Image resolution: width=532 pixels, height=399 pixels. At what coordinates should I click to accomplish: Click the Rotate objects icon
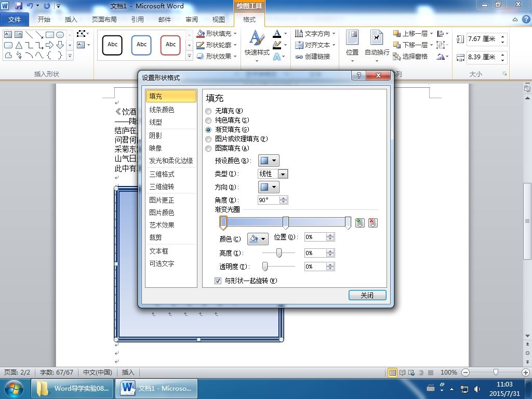pyautogui.click(x=443, y=56)
